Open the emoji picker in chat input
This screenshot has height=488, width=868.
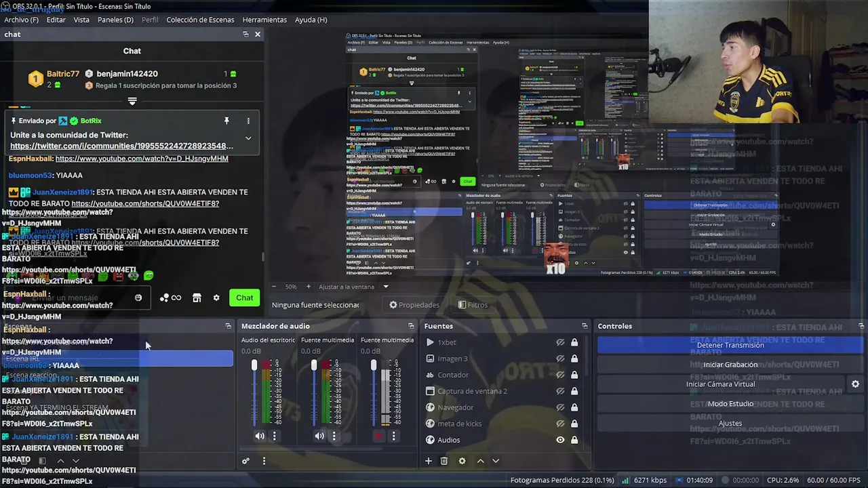click(x=138, y=298)
